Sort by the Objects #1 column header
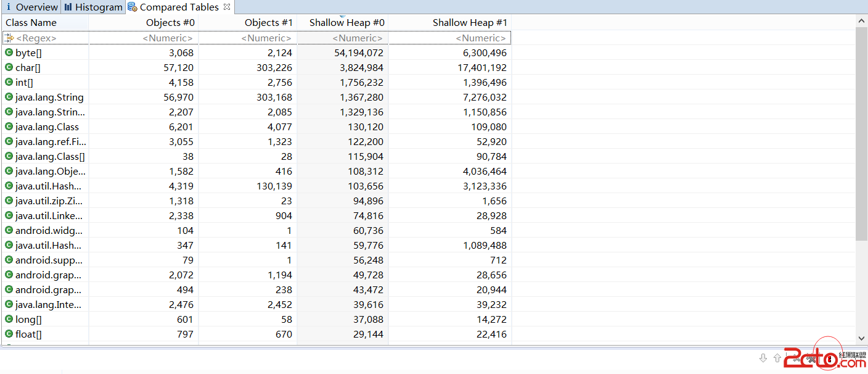Screen dimensions: 868x374 tap(268, 23)
